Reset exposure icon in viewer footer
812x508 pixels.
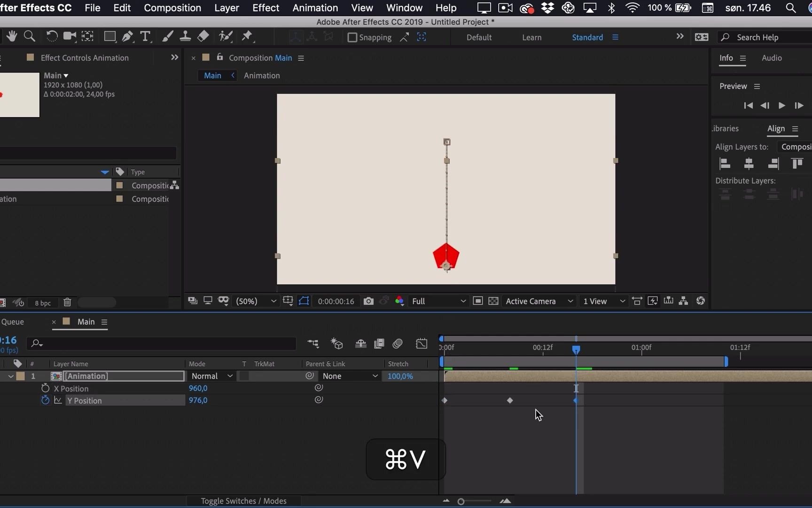coord(701,301)
